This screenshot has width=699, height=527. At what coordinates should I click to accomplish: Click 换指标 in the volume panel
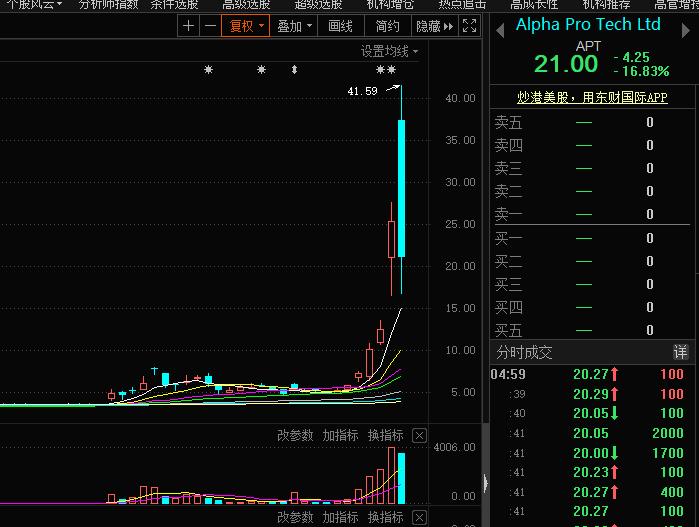(385, 435)
